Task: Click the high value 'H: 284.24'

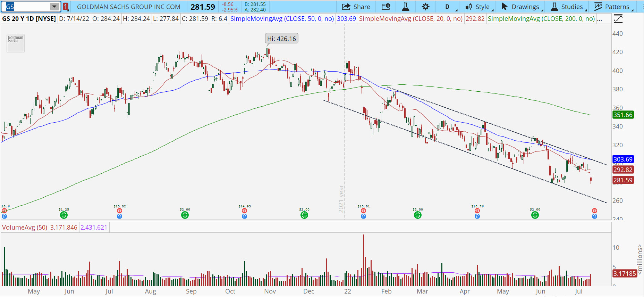Action: point(136,19)
